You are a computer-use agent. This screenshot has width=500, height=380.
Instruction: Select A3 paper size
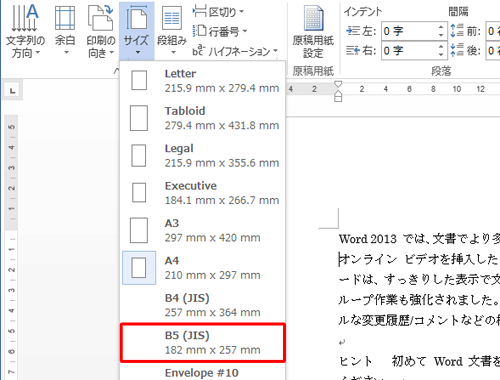(x=203, y=230)
